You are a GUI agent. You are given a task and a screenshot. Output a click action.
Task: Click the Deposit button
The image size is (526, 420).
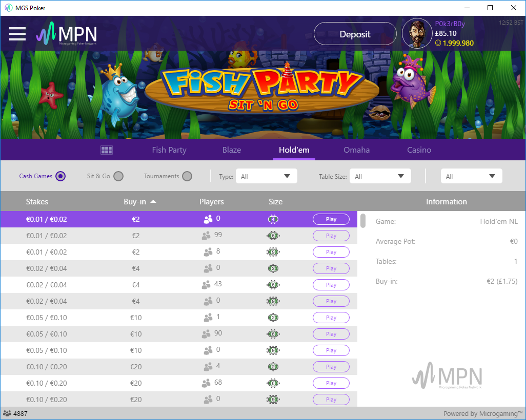click(x=355, y=34)
